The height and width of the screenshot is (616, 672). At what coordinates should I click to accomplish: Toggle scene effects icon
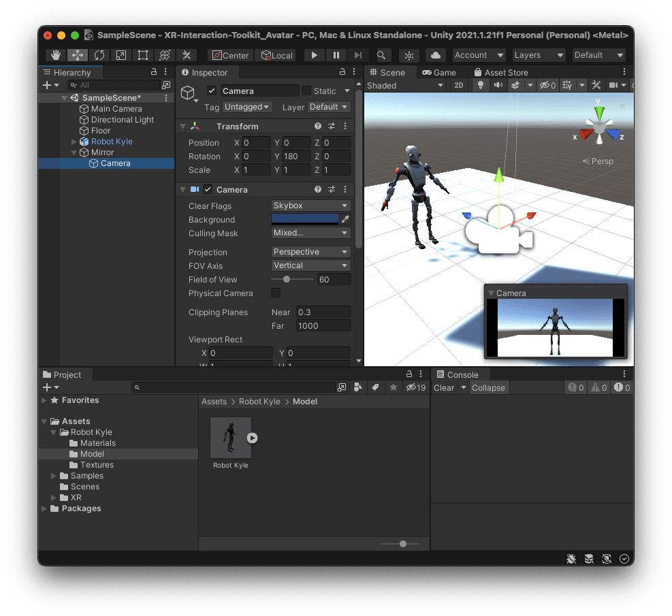515,85
